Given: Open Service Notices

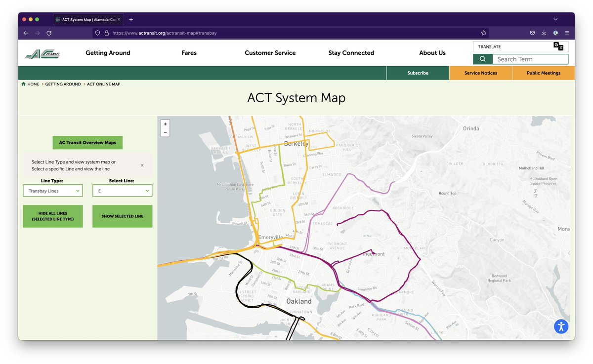Looking at the screenshot, I should pos(481,73).
